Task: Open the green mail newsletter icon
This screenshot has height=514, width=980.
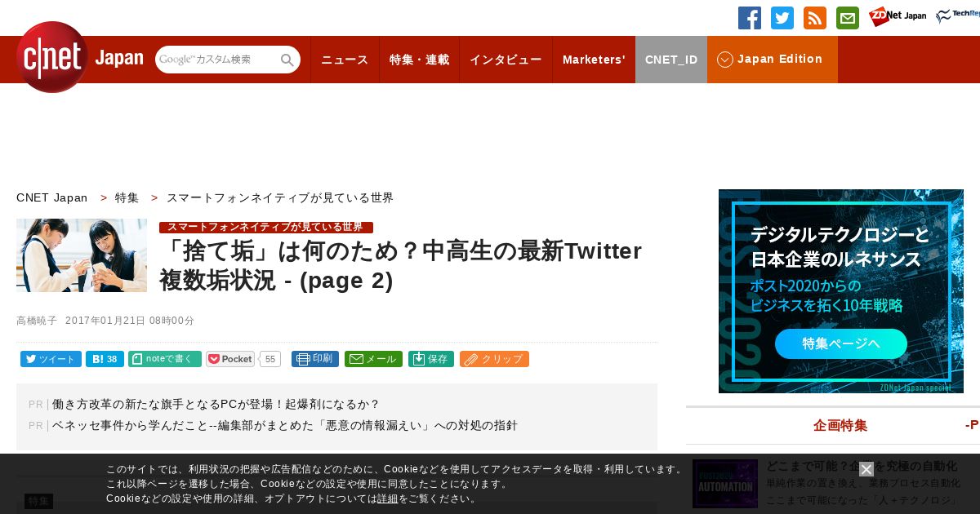Action: tap(848, 18)
